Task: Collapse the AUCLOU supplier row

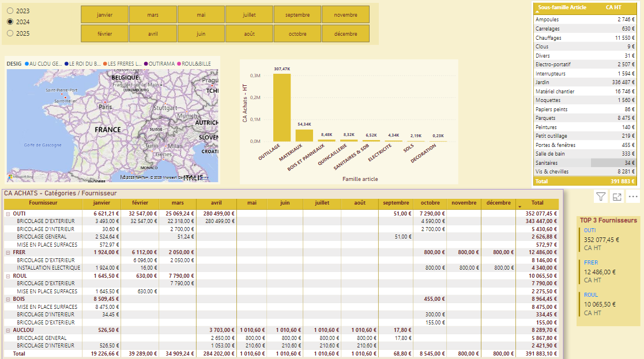Action: (8, 330)
